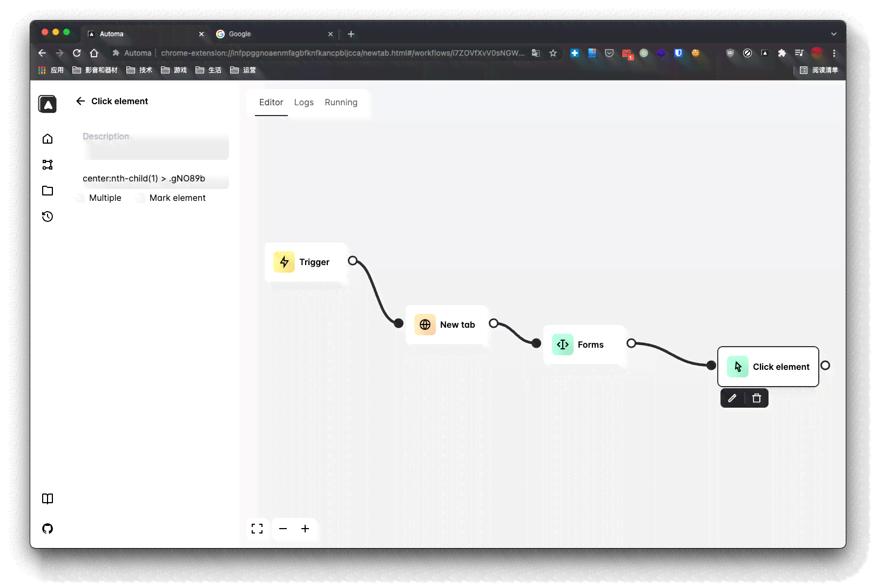Expand the tab search chevron
The image size is (876, 588).
tap(834, 34)
